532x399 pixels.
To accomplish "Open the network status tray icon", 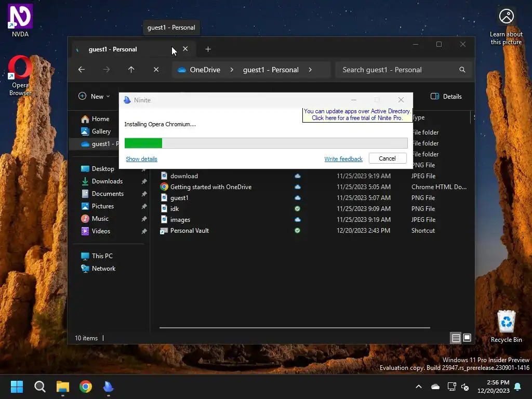I will [451, 387].
